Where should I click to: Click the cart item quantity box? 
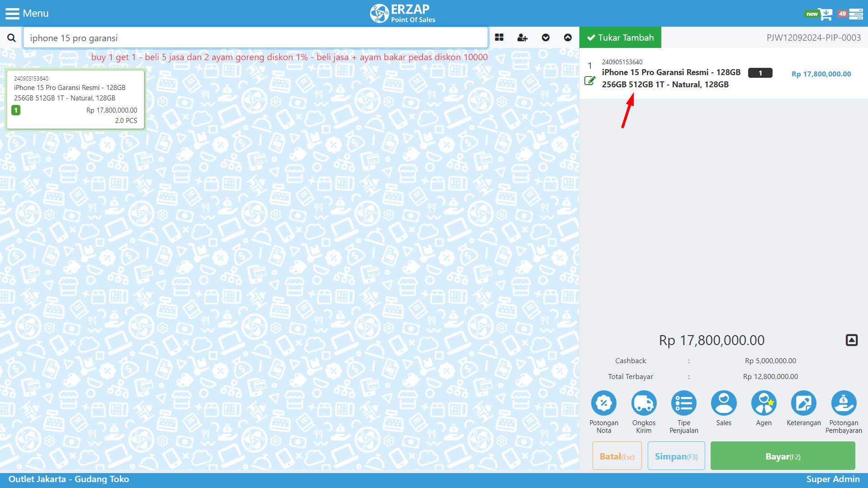coord(760,73)
